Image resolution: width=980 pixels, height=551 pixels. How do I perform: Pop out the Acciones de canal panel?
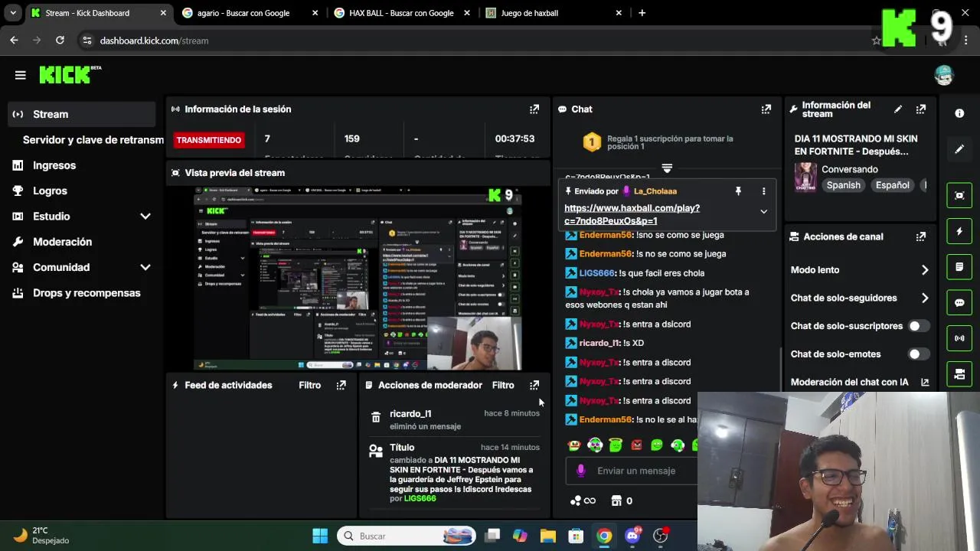tap(921, 236)
